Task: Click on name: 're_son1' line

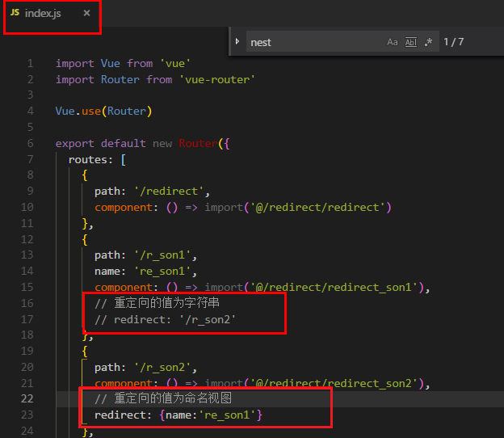Action: pyautogui.click(x=145, y=272)
